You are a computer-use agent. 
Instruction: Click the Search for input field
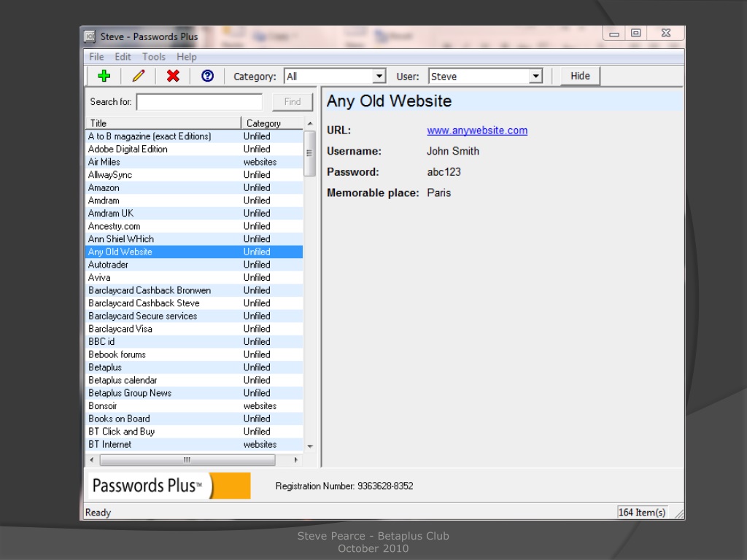tap(199, 102)
